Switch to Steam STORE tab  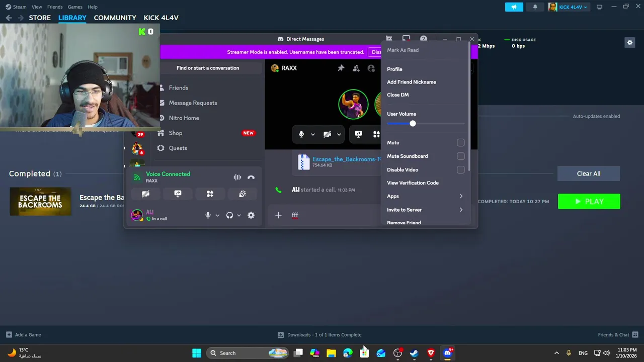(x=40, y=18)
